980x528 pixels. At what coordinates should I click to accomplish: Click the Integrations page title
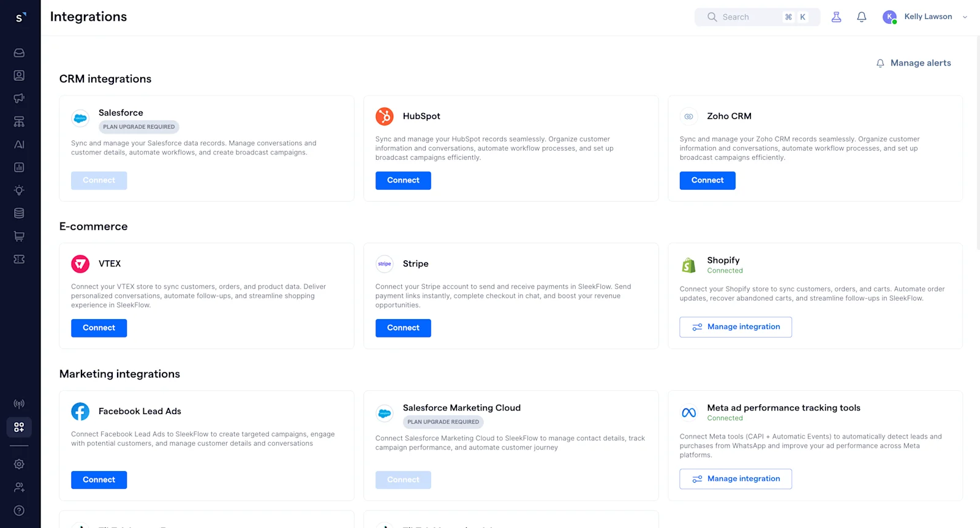[x=88, y=17]
